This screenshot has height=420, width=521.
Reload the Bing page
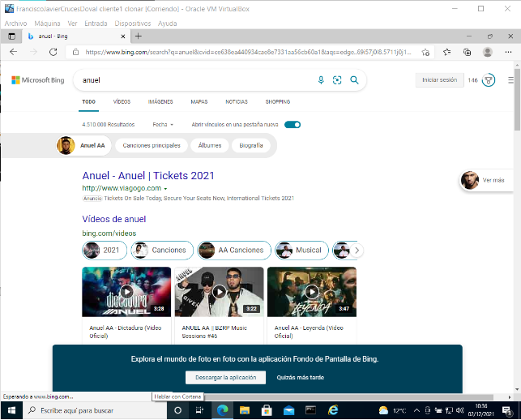53,52
